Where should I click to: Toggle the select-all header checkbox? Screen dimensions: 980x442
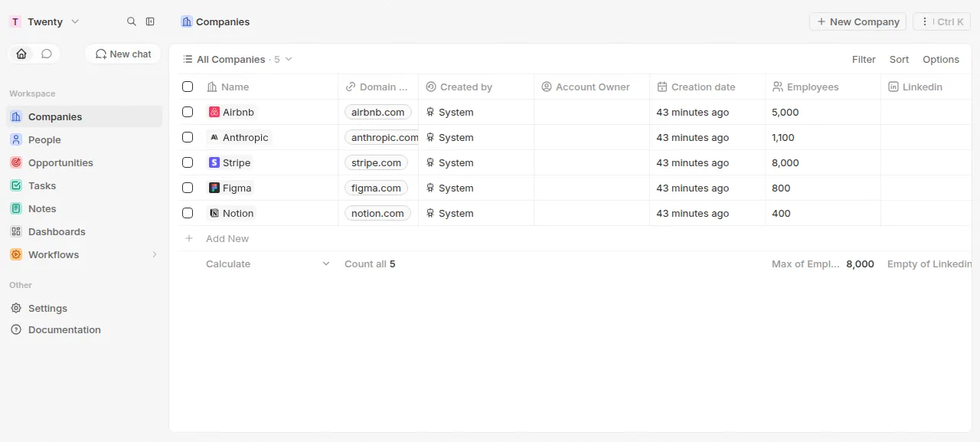pos(188,87)
